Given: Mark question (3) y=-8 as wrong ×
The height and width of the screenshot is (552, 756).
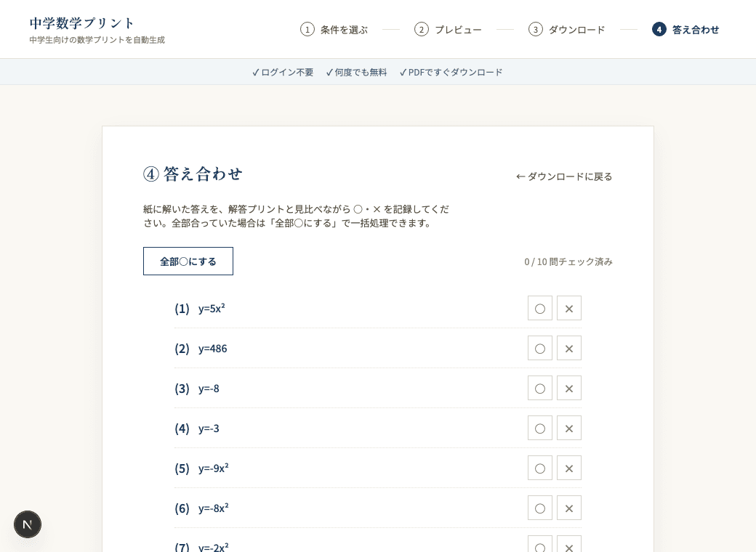Looking at the screenshot, I should tap(569, 389).
